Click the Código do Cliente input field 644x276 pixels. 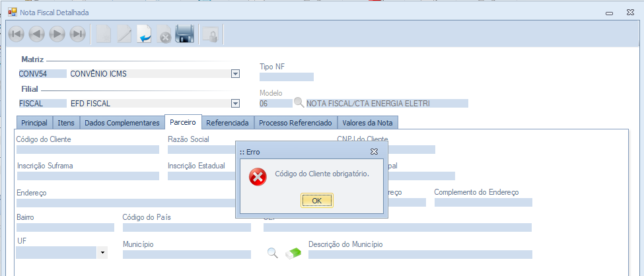pyautogui.click(x=87, y=149)
